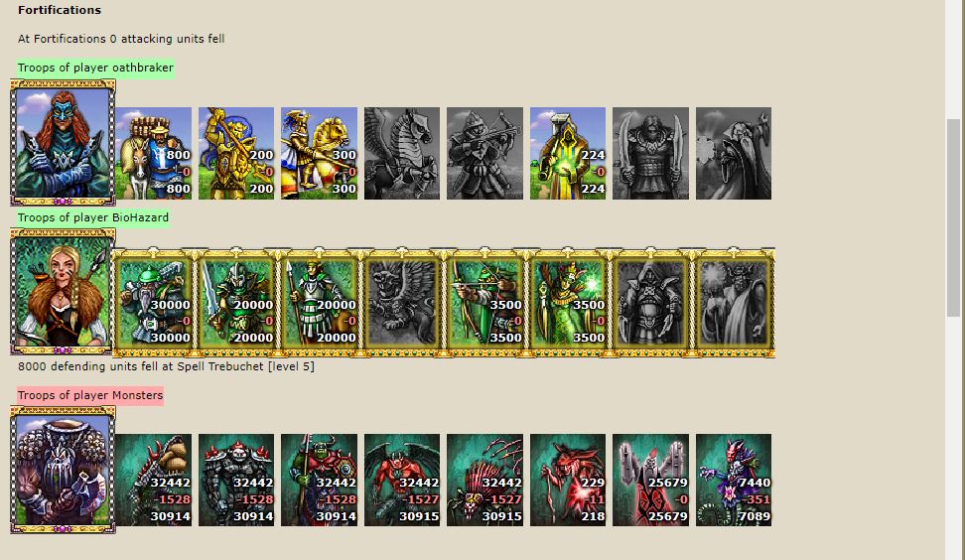Screen dimensions: 965x560
Task: Click oathbraker's masked hero portrait
Action: coord(63,142)
